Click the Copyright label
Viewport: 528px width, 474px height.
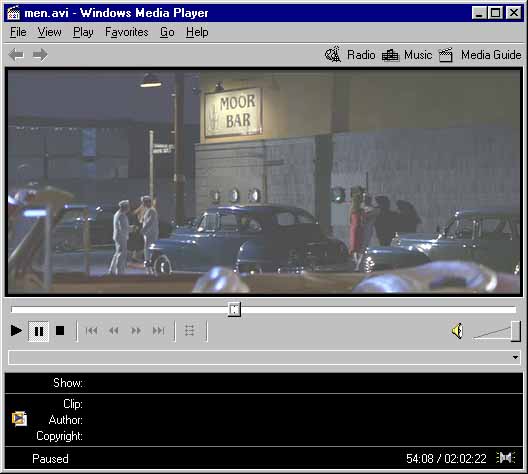point(60,436)
